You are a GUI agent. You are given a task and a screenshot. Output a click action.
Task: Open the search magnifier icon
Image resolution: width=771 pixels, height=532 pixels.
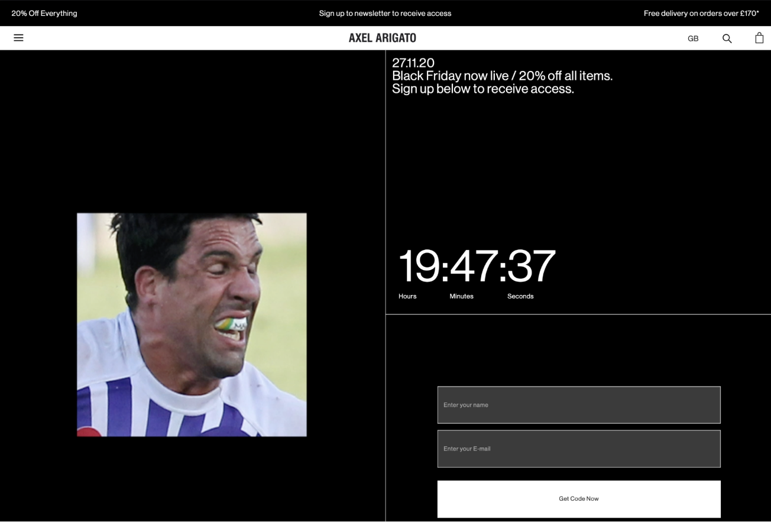click(727, 38)
